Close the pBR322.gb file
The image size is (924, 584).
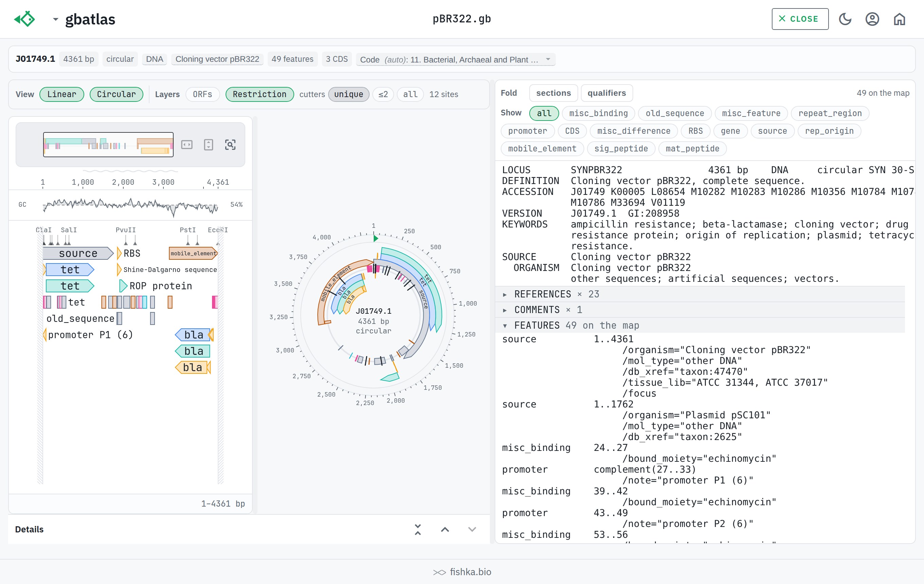[800, 19]
